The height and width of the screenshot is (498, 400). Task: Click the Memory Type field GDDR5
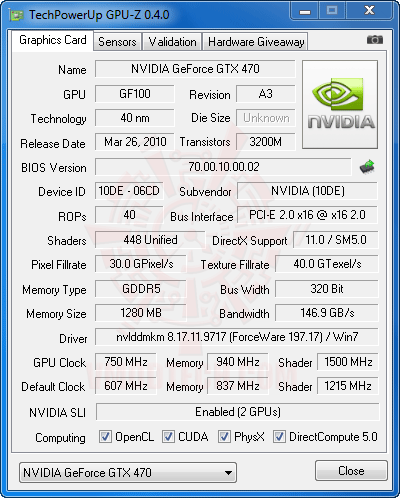click(141, 289)
